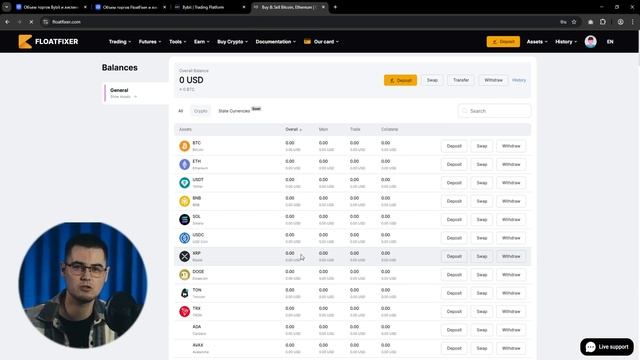Click Swap in the ADA row
This screenshot has width=640, height=360.
(x=482, y=330)
